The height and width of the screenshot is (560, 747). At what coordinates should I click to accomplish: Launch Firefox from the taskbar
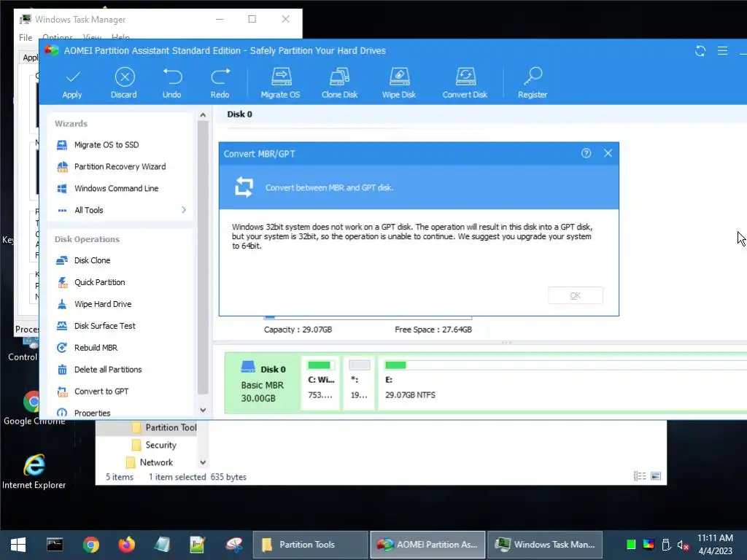coord(126,545)
